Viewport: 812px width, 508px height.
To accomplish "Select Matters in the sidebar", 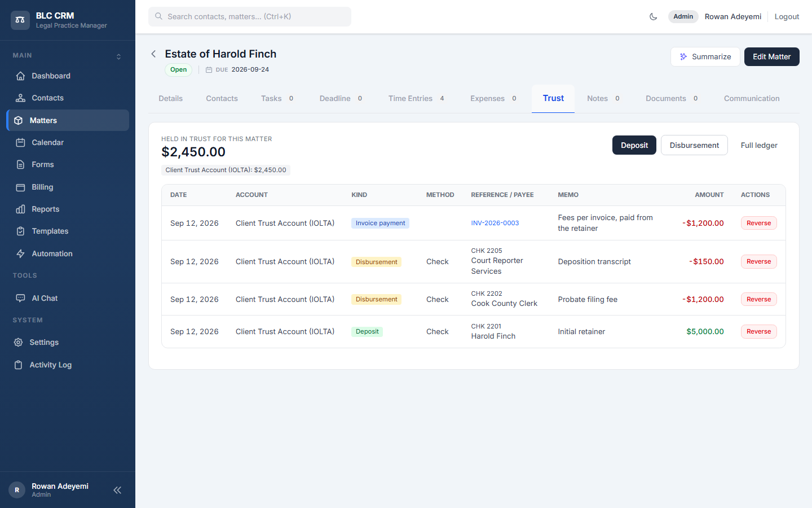I will pyautogui.click(x=68, y=120).
